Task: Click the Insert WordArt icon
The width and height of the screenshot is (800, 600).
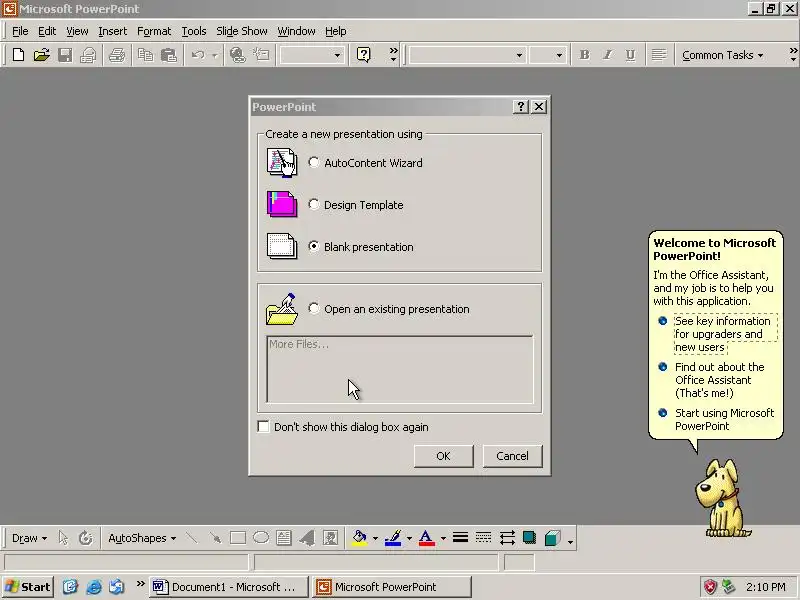Action: point(307,538)
